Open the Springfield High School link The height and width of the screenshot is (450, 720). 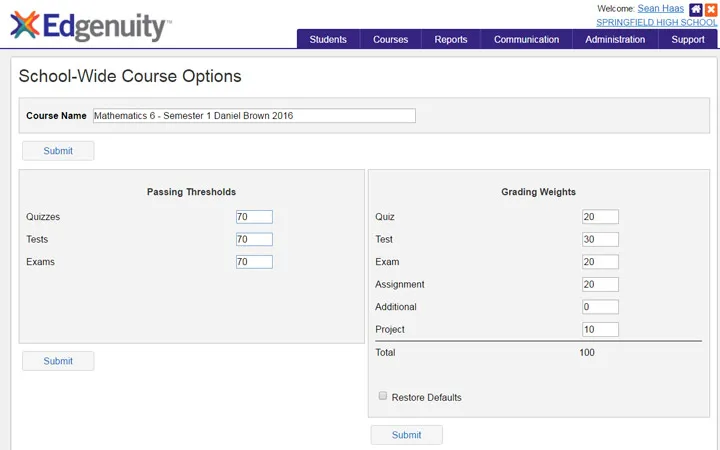(x=656, y=22)
